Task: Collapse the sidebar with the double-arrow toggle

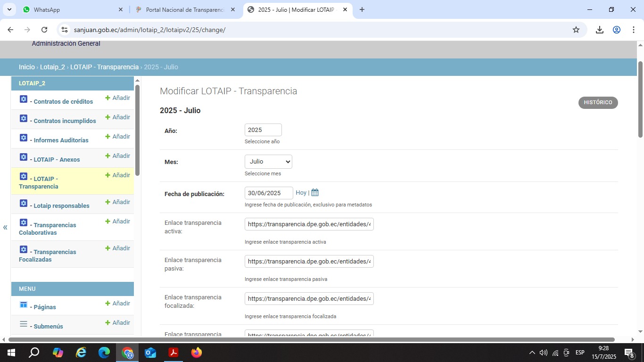Action: (x=5, y=228)
